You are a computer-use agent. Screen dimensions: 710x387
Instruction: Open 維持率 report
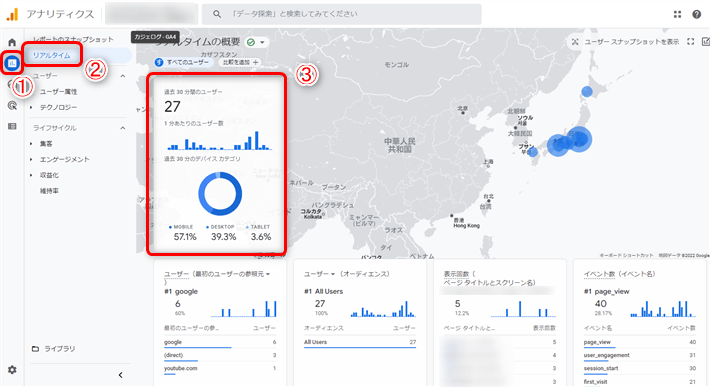[x=49, y=191]
